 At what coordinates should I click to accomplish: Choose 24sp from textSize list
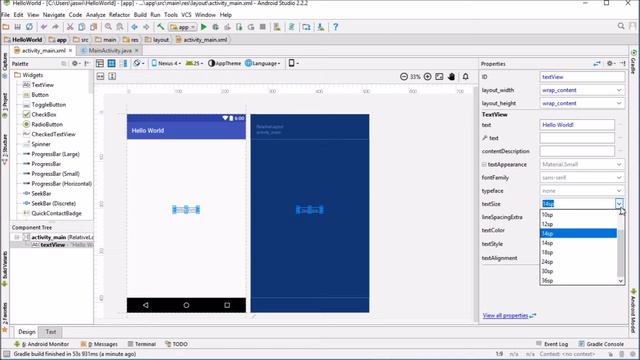coord(578,262)
